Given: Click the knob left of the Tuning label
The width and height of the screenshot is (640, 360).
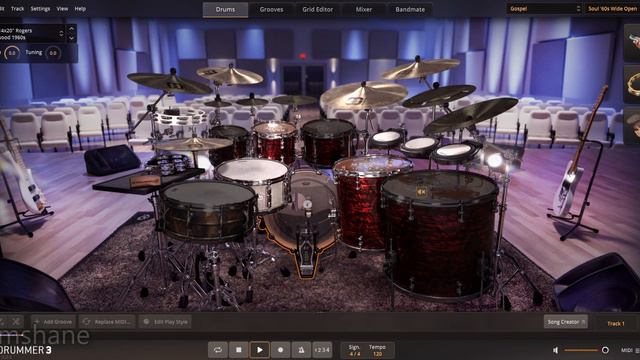Looking at the screenshot, I should click(11, 53).
